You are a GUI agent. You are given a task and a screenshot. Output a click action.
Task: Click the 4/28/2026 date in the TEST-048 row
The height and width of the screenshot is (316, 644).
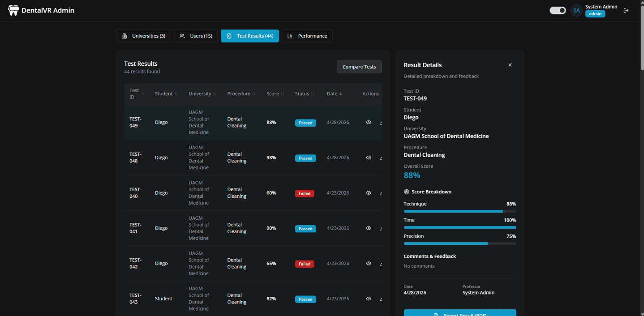tap(338, 158)
